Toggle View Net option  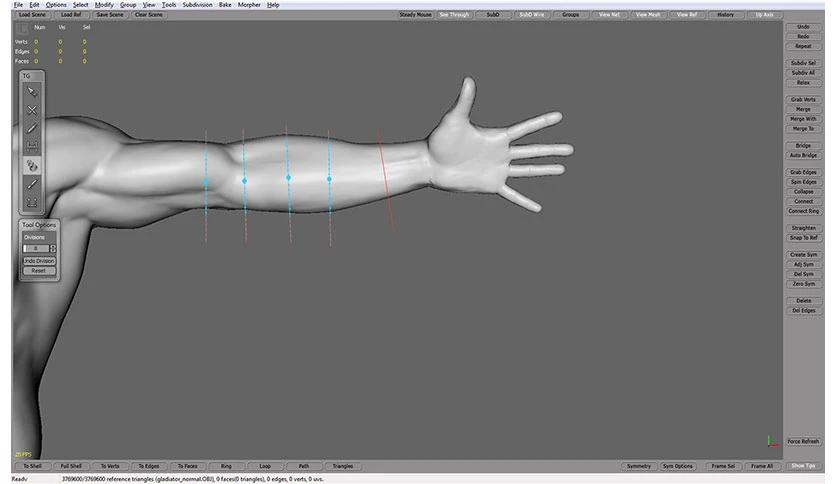click(x=609, y=15)
